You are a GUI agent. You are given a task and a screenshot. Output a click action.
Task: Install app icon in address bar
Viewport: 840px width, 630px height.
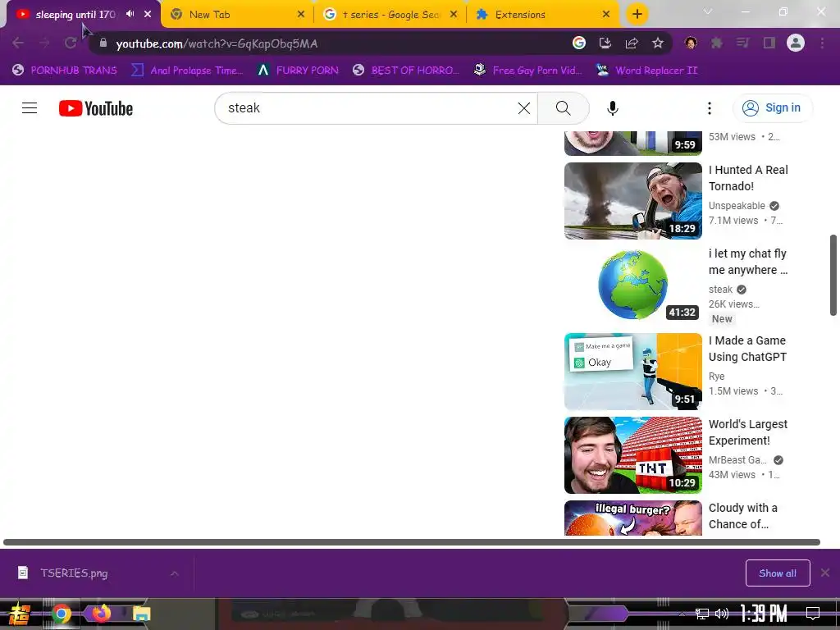[605, 43]
